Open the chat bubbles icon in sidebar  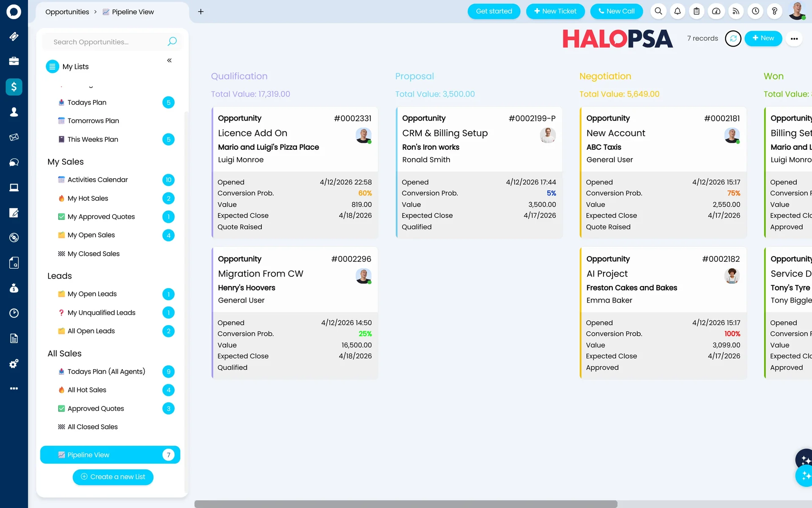coord(14,162)
